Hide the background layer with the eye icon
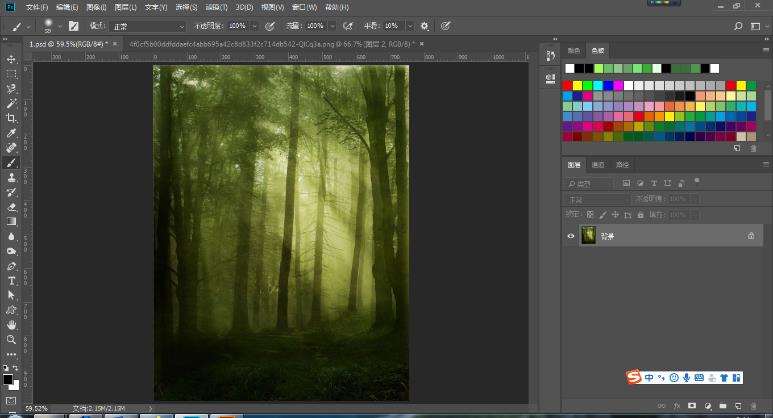Screen dimensions: 773x418 [571, 236]
